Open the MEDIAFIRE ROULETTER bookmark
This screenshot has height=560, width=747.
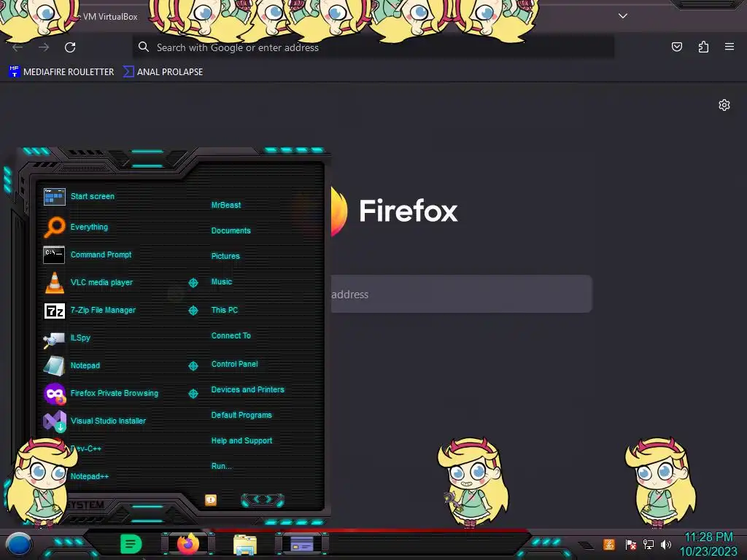click(61, 72)
